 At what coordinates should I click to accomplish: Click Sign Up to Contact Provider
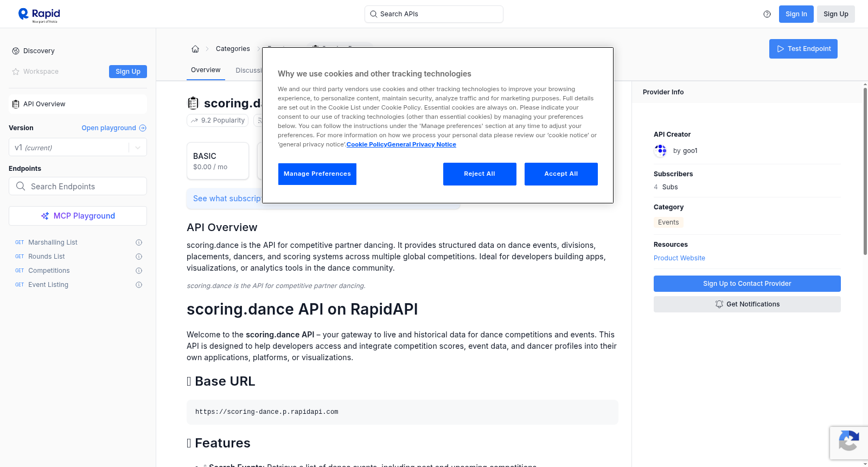tap(747, 284)
